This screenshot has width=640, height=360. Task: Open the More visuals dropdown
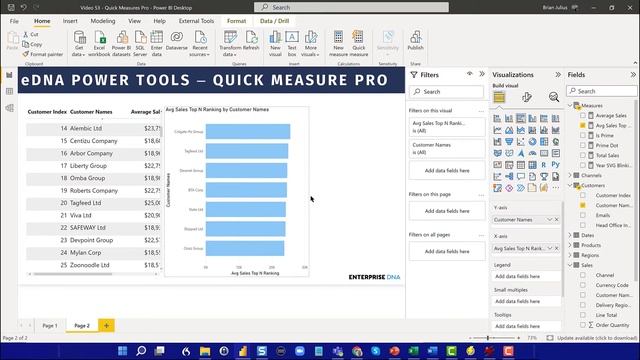(310, 43)
